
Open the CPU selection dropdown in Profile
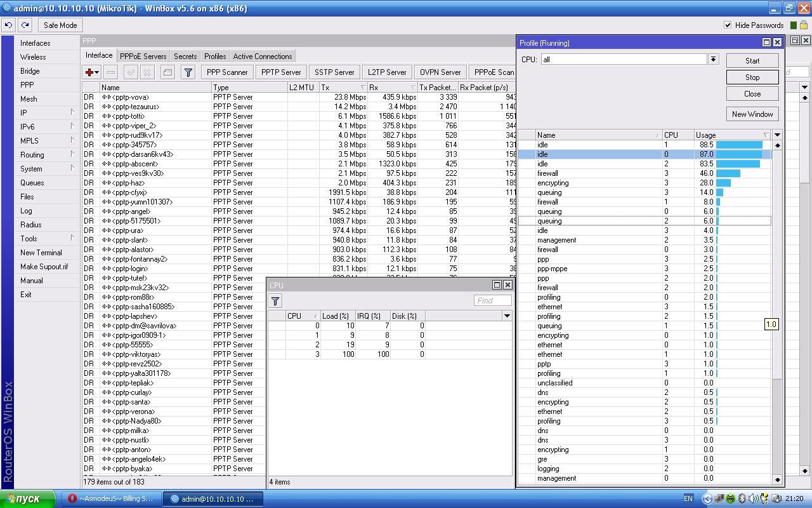[x=713, y=59]
